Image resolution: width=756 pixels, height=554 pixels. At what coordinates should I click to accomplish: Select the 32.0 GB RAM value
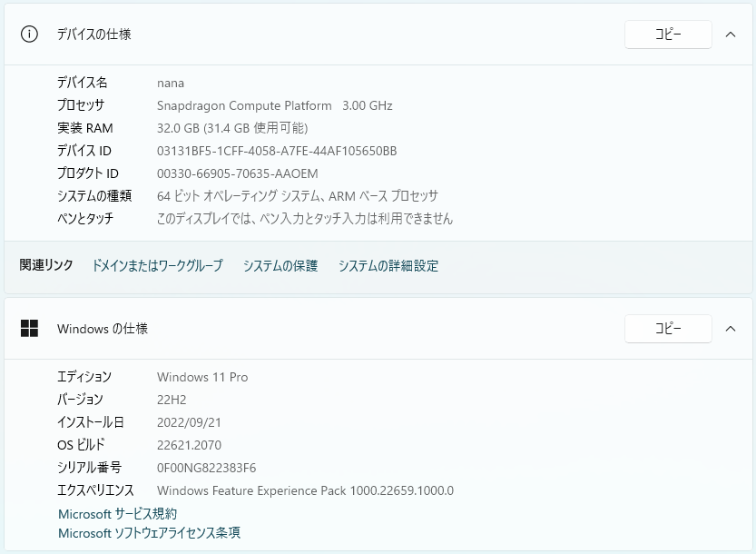pyautogui.click(x=232, y=128)
